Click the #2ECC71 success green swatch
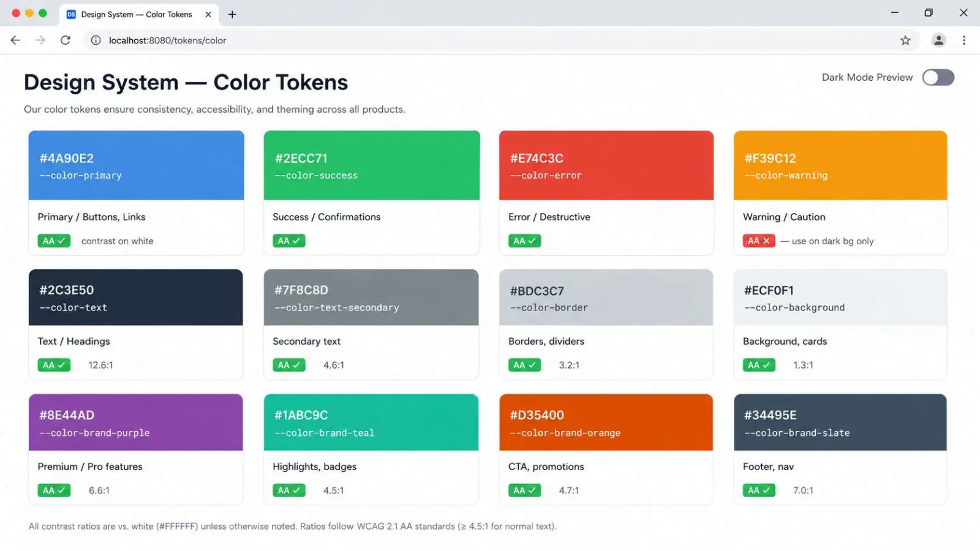The height and width of the screenshot is (551, 980). [x=372, y=165]
